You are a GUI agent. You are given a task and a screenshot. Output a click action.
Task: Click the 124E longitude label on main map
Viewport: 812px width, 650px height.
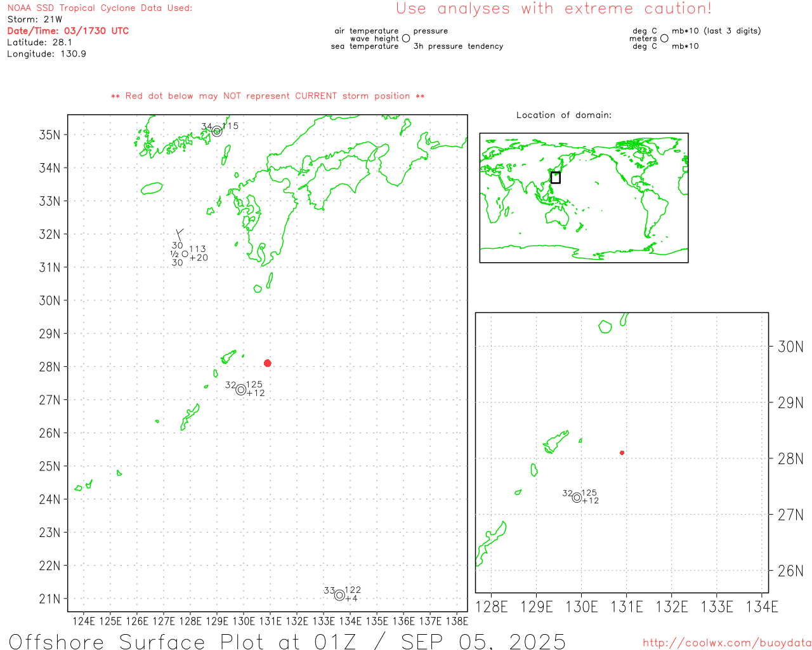[x=84, y=621]
